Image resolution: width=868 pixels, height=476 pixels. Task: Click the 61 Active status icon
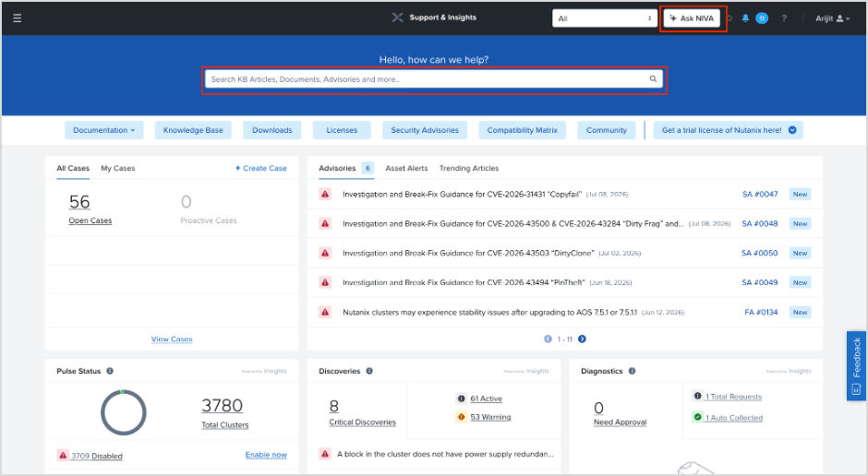461,398
